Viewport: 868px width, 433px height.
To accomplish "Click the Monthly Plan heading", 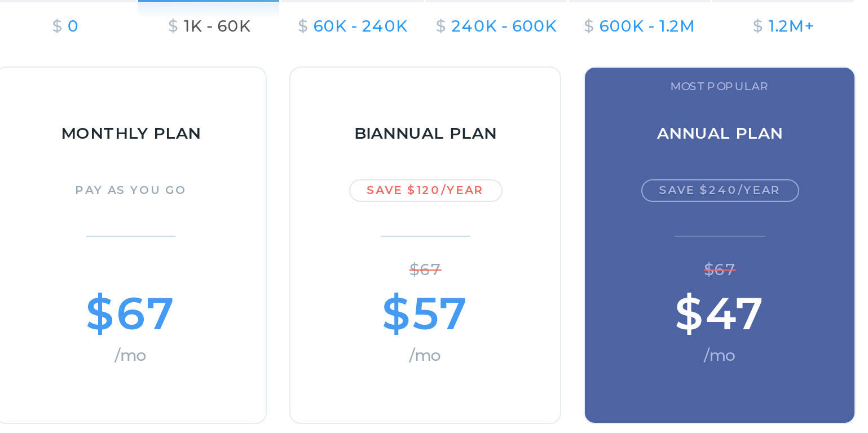I will point(131,134).
